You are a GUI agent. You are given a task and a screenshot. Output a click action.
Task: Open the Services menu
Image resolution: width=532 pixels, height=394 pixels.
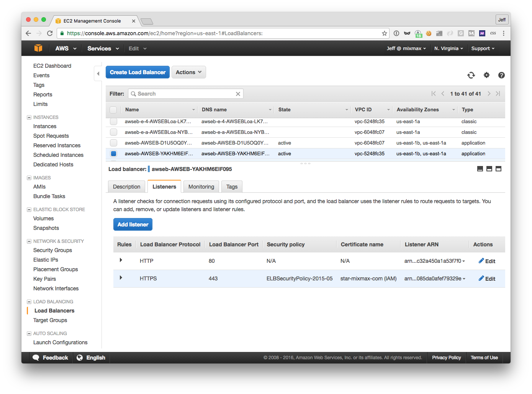click(103, 49)
